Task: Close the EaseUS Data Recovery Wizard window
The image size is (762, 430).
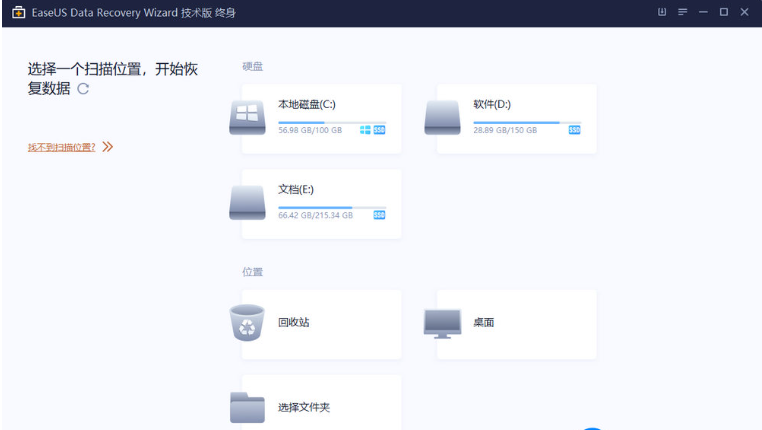Action: click(745, 12)
